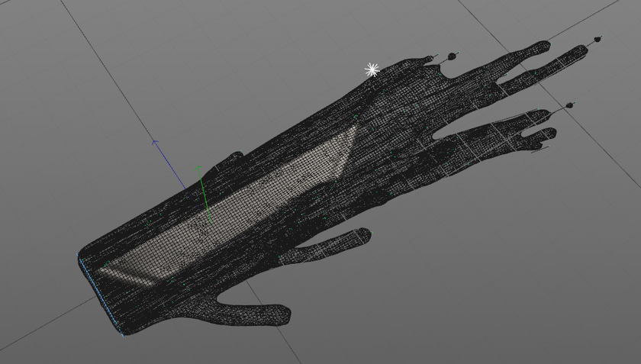The image size is (641, 364).
Task: Select the far-right teardrop joint handle at top
Action: 597,37
